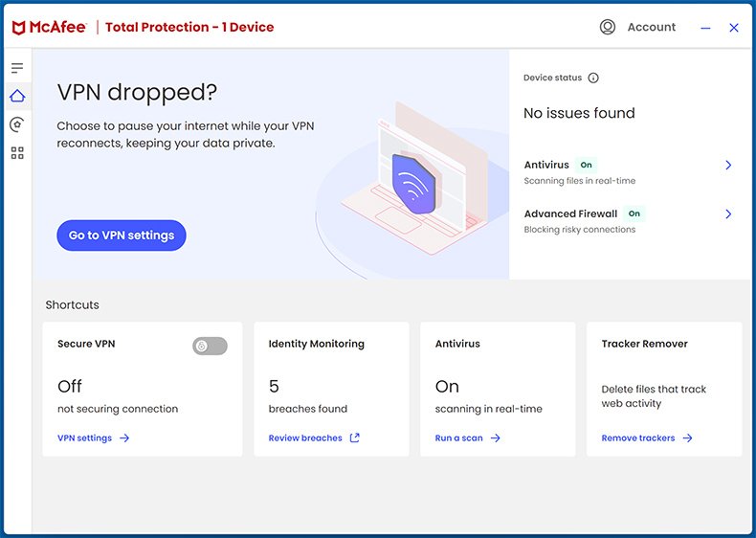Select the Identity Monitoring card title
The height and width of the screenshot is (538, 756).
pyautogui.click(x=317, y=344)
